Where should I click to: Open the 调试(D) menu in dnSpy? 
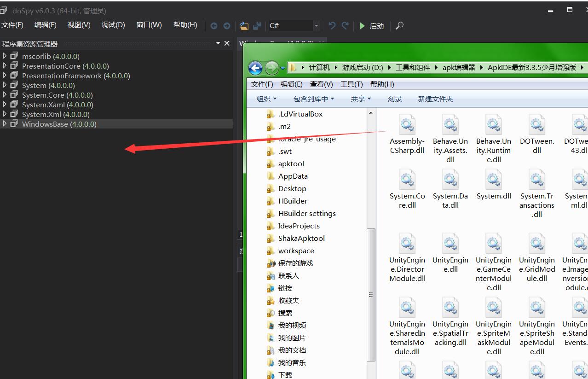[113, 25]
